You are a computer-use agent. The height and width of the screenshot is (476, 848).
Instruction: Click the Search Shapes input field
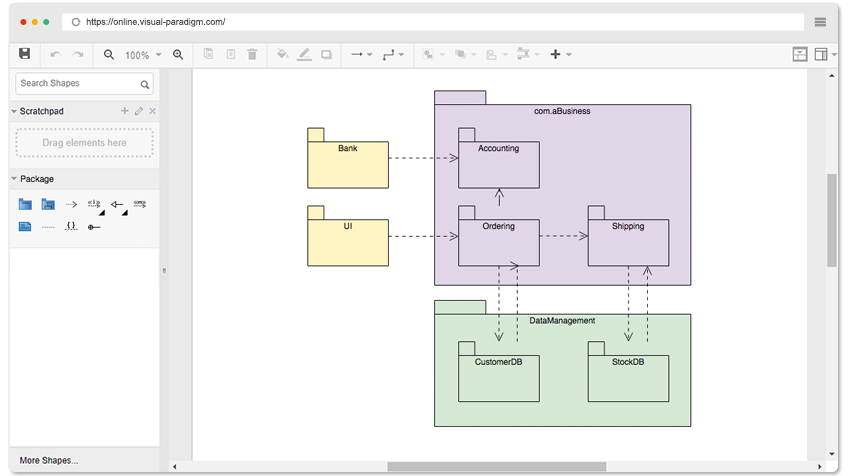coord(77,84)
